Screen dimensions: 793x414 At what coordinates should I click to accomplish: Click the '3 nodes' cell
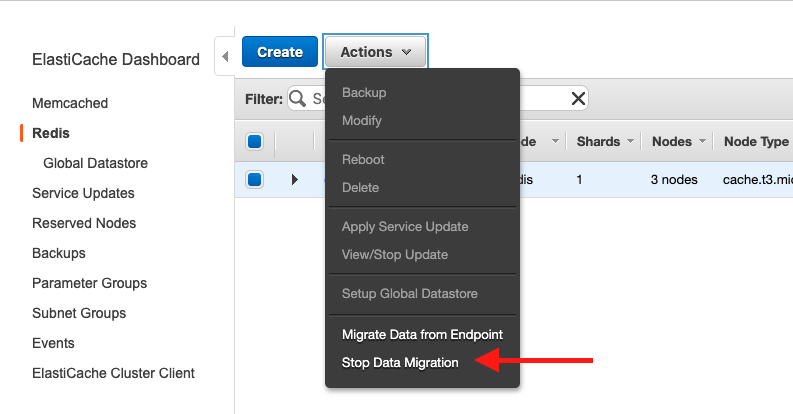pyautogui.click(x=674, y=179)
